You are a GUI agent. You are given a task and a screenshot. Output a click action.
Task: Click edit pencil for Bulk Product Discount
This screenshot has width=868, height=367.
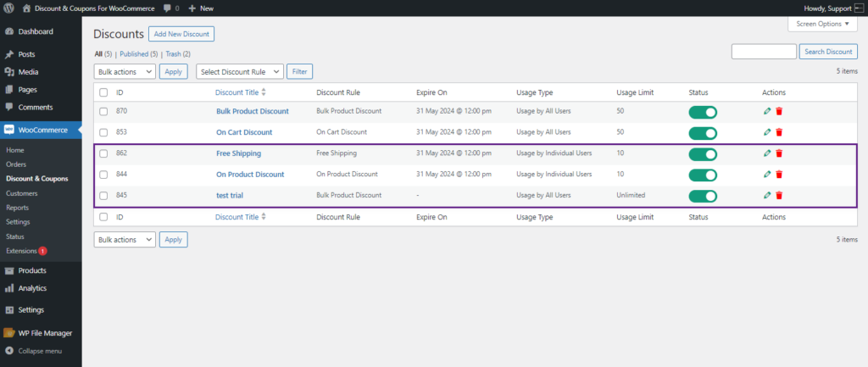click(x=766, y=111)
